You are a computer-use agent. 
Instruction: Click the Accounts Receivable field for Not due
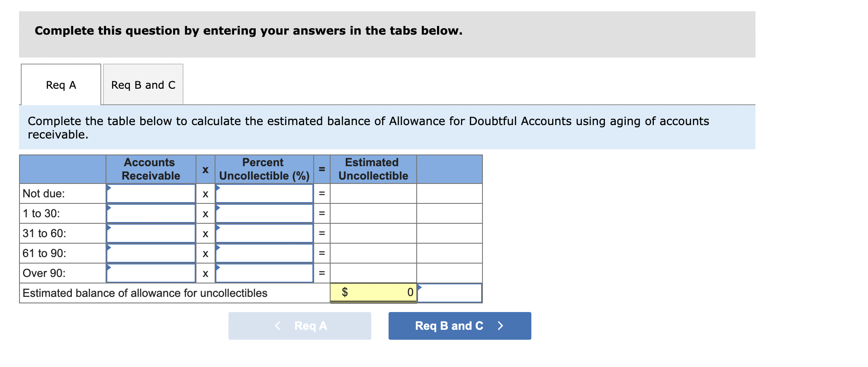(151, 193)
